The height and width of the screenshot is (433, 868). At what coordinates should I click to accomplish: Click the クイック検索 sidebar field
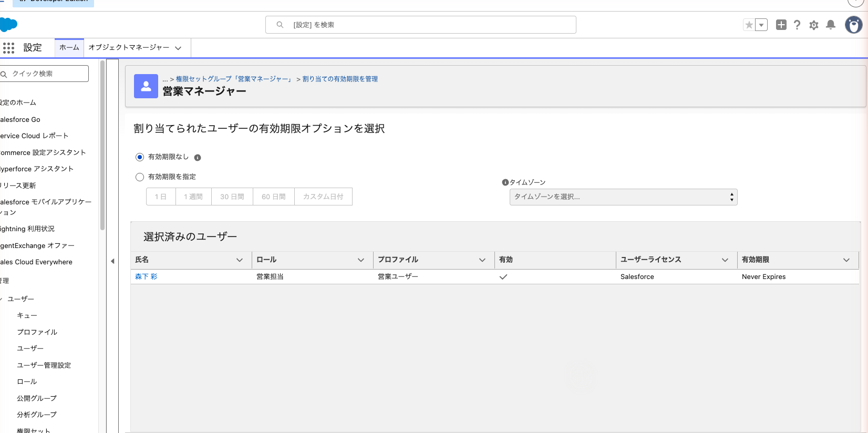point(44,74)
